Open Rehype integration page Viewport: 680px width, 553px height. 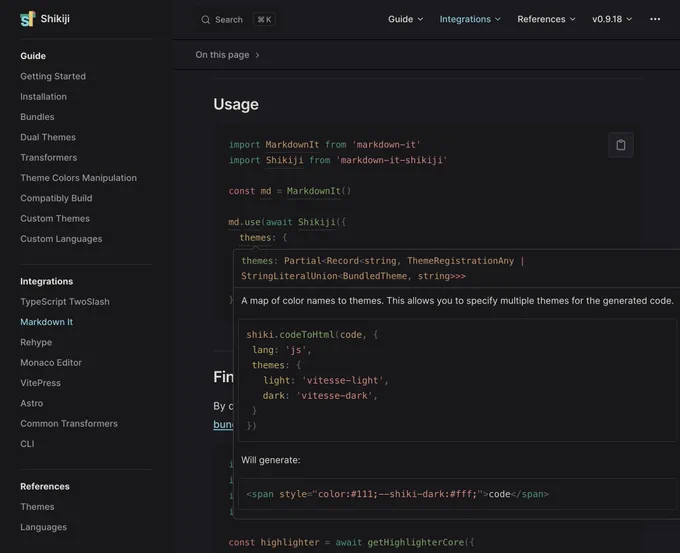click(36, 343)
